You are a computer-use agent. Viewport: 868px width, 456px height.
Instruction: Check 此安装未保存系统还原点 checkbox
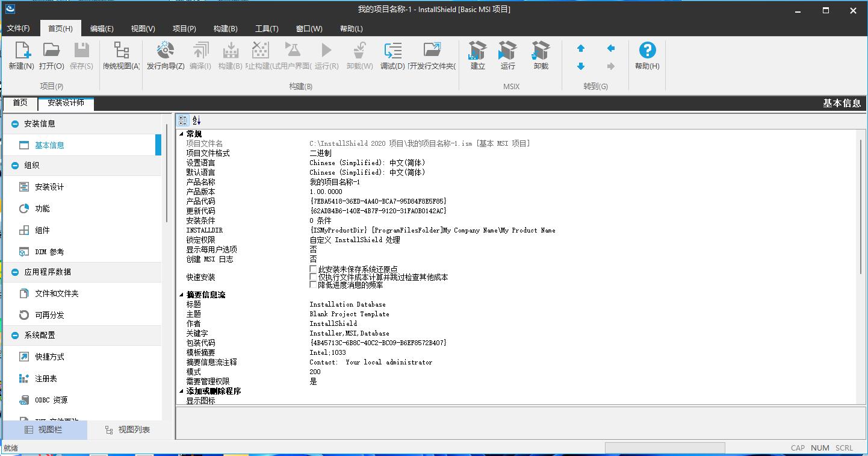tap(313, 269)
